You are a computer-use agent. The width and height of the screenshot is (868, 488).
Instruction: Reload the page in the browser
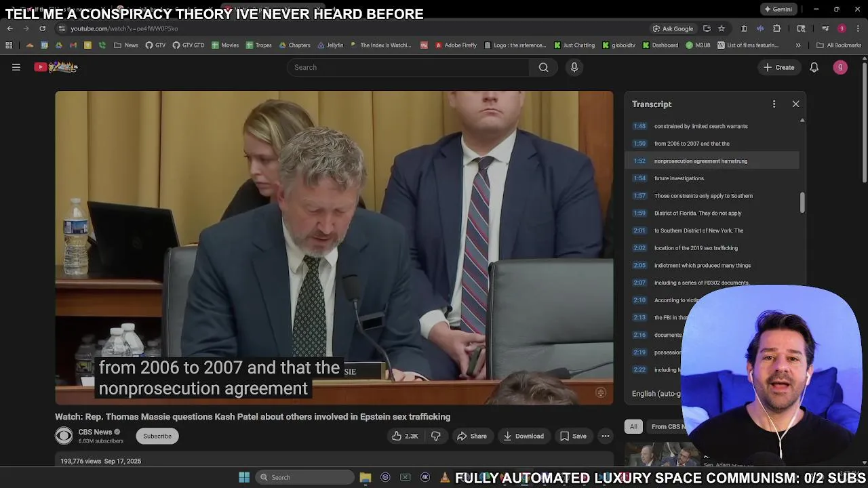(42, 28)
